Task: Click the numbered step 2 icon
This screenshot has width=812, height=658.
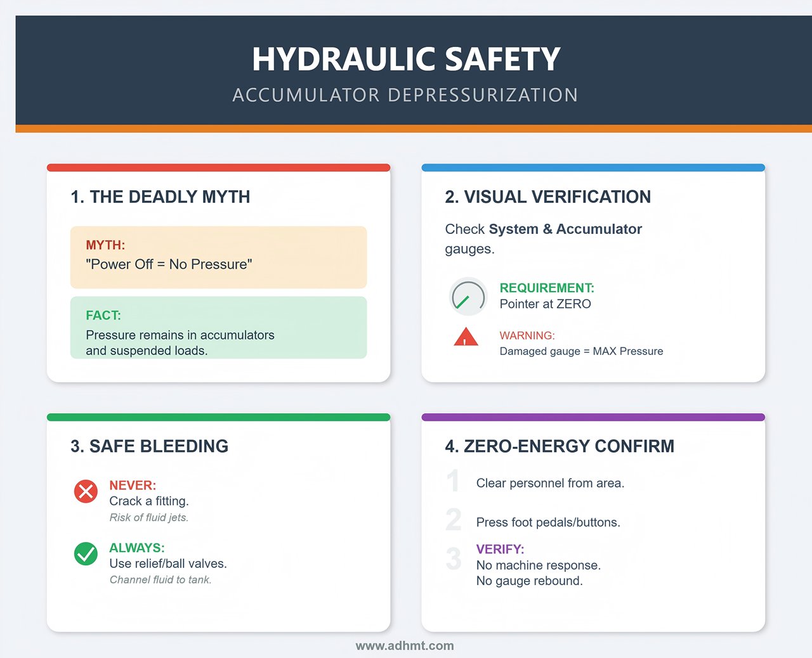Action: coord(453,521)
